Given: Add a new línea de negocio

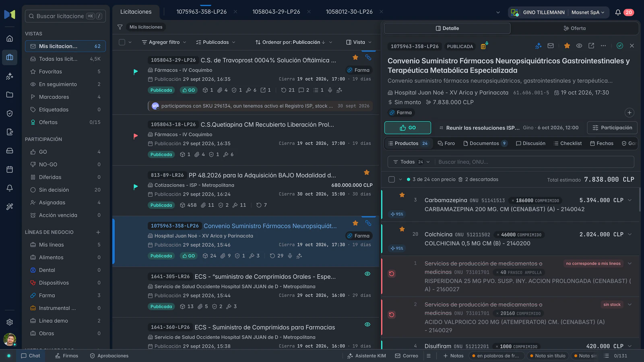Looking at the screenshot, I should tap(98, 232).
